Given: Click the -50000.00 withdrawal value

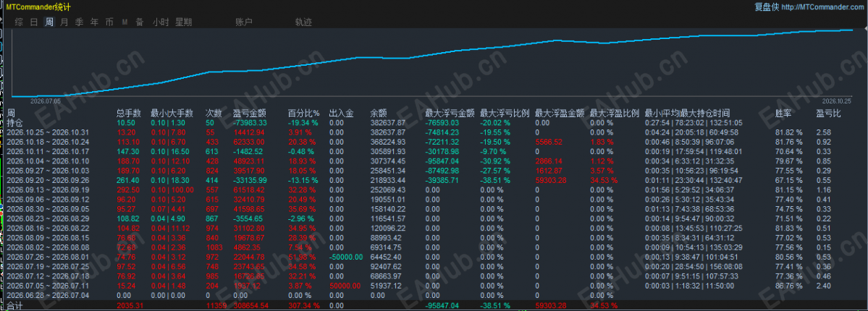Looking at the screenshot, I should click(346, 256).
